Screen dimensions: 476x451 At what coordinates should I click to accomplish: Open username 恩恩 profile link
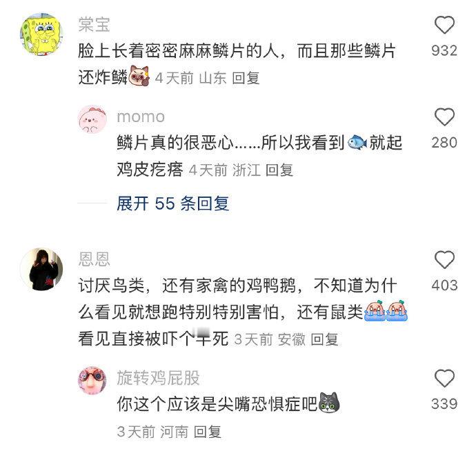[x=94, y=259]
